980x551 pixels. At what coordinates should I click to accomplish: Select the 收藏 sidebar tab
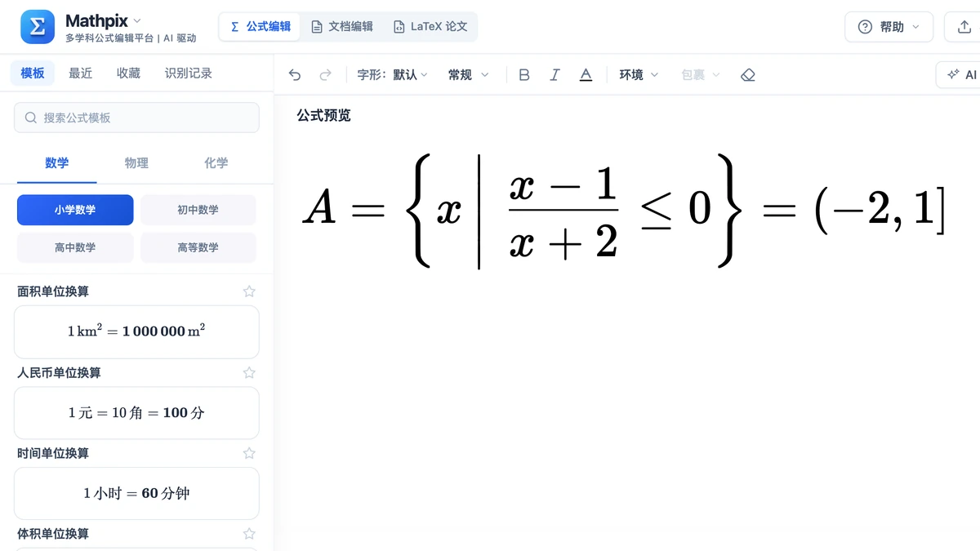click(128, 73)
